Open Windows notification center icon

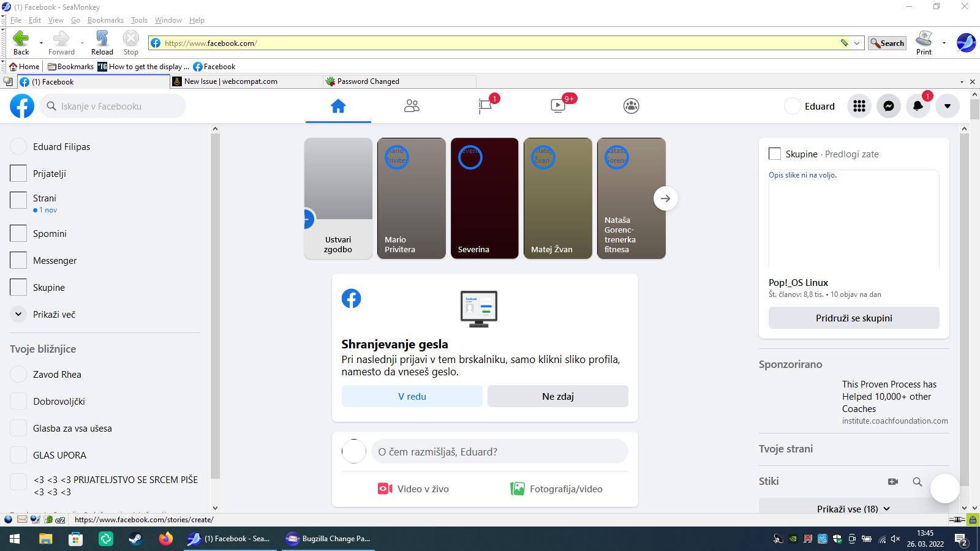(961, 540)
